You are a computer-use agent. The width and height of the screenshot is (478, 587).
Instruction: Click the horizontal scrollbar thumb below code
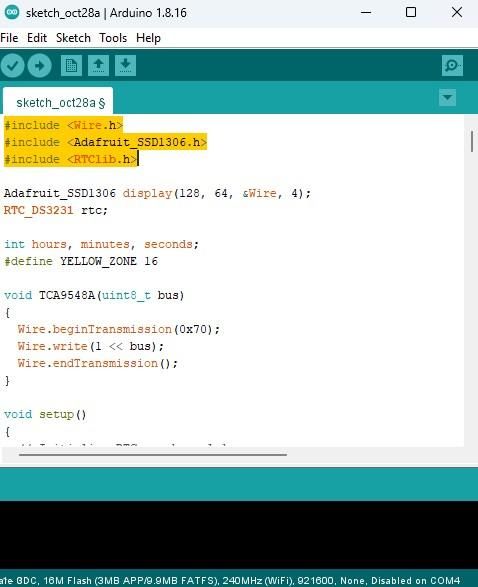point(153,455)
